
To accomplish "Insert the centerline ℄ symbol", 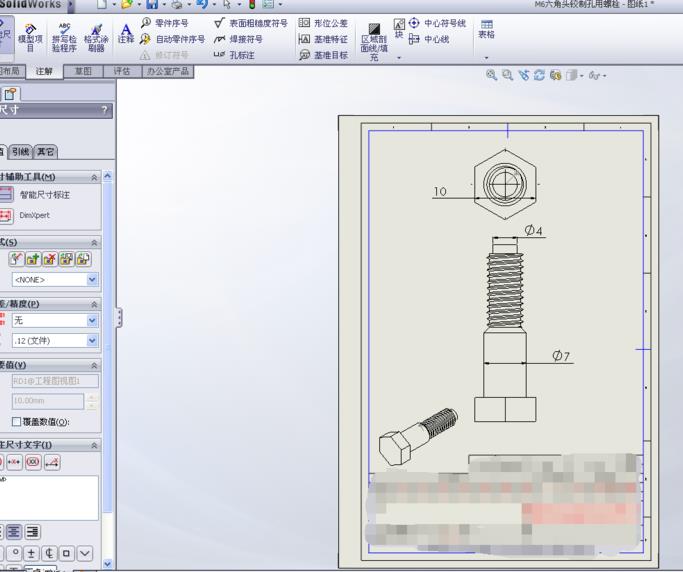I will pos(49,553).
